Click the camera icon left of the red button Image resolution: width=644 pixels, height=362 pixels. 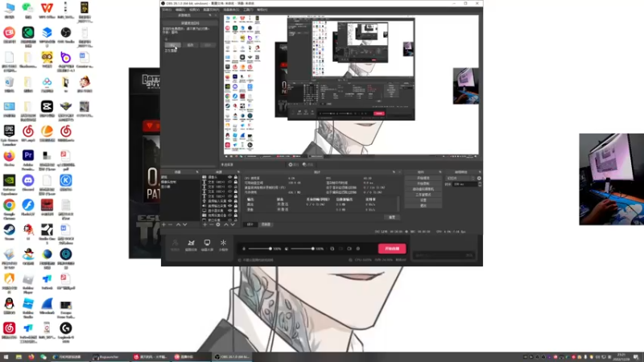coord(349,249)
